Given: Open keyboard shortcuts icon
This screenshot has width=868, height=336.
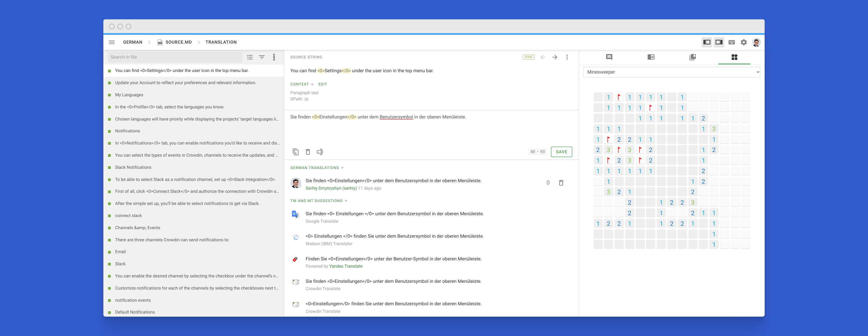Looking at the screenshot, I should [732, 42].
